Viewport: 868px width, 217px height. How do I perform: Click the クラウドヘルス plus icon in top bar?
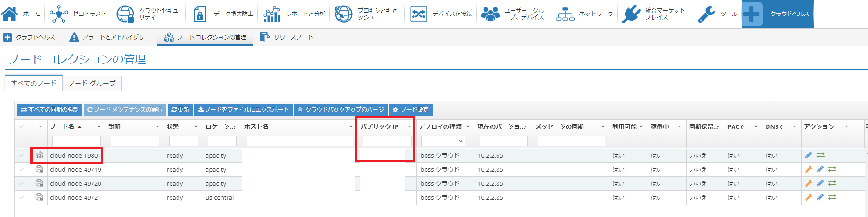[x=752, y=14]
